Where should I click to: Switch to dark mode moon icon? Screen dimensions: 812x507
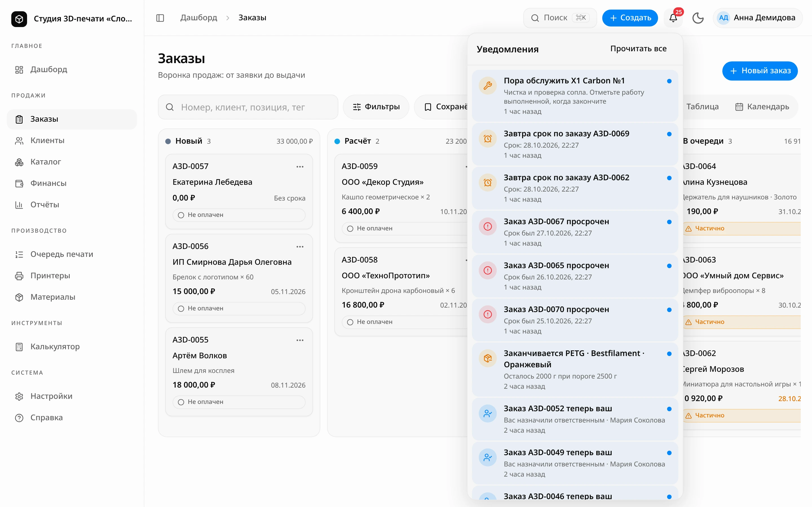(x=698, y=18)
